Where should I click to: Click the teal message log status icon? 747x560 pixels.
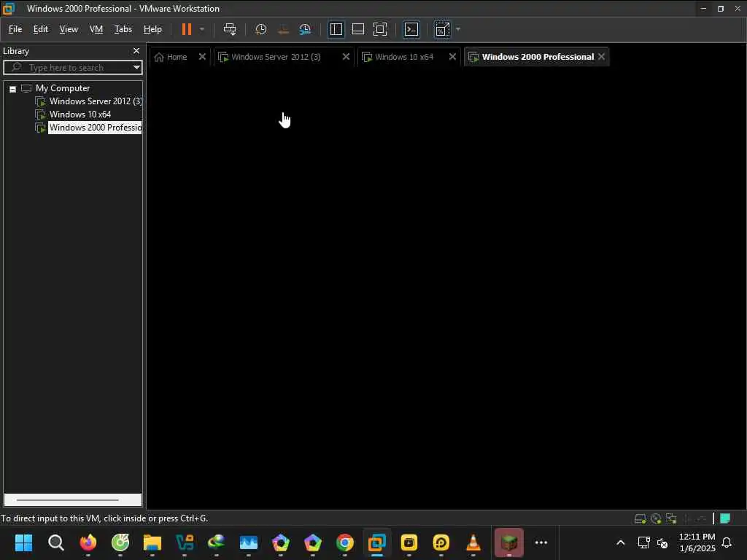(724, 518)
